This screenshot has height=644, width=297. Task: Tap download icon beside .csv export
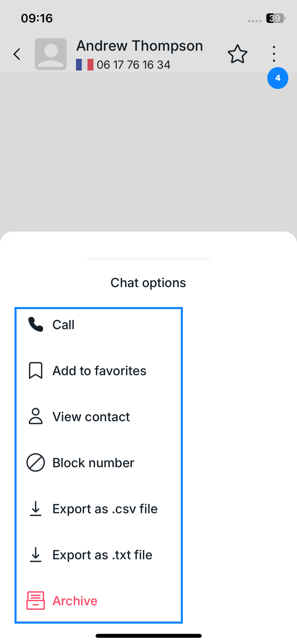tap(36, 508)
